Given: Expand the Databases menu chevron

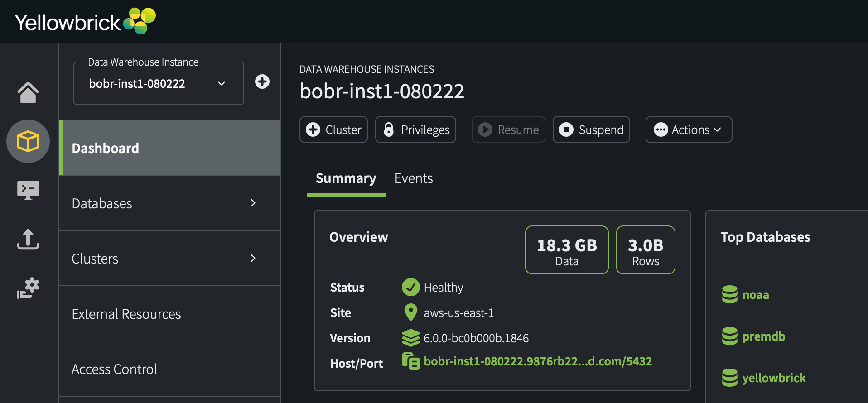Looking at the screenshot, I should (253, 203).
